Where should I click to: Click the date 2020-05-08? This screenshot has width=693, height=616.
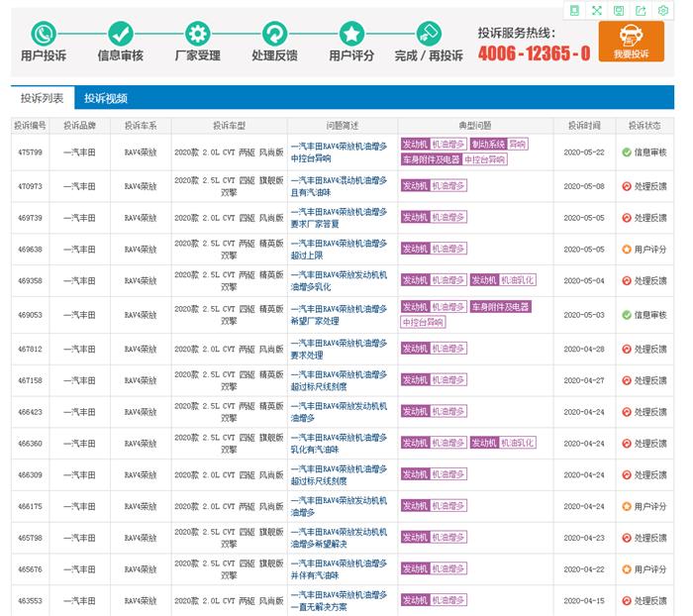point(584,186)
